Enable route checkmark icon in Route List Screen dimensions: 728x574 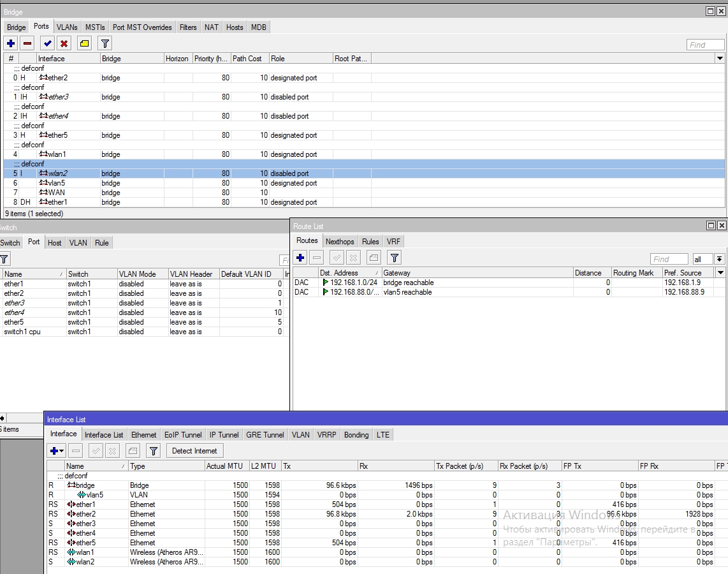point(337,258)
